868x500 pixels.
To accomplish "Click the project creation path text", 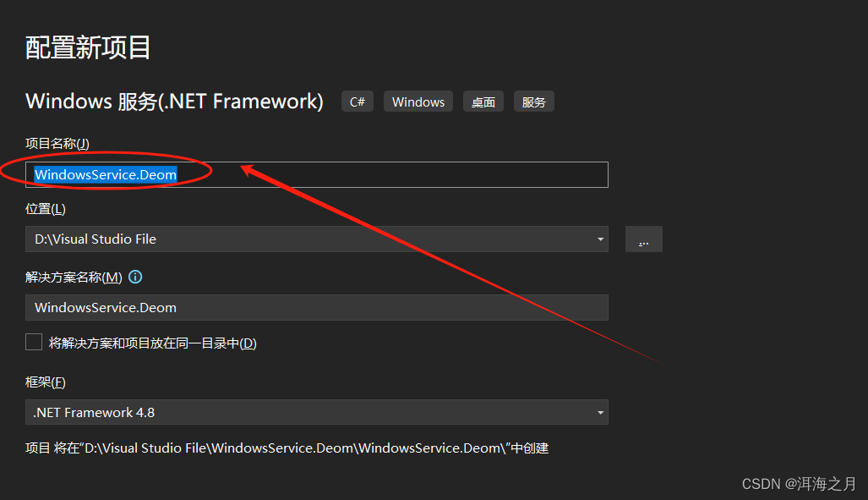I will tap(287, 448).
